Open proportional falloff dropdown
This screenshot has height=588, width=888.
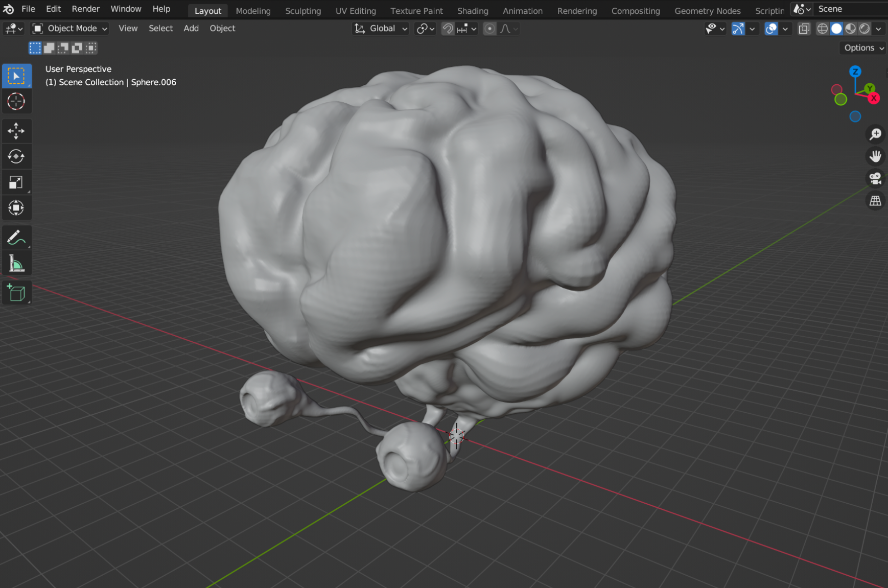(x=509, y=29)
